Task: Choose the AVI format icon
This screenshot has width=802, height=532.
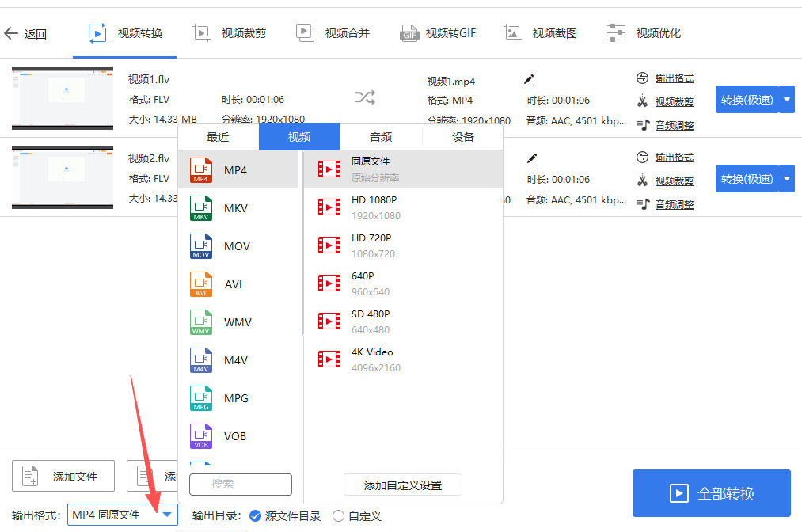Action: tap(201, 284)
